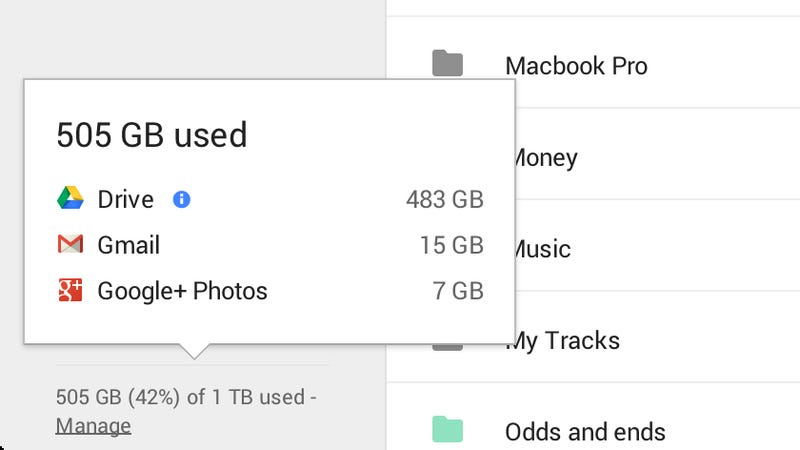Click the 15 GB Gmail usage value
The width and height of the screenshot is (800, 450).
[452, 245]
